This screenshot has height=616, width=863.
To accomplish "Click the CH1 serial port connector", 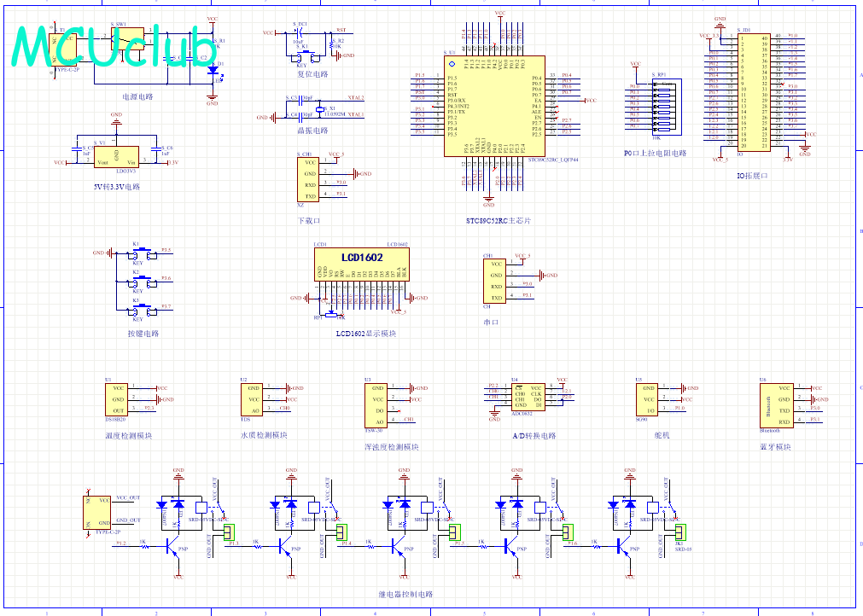I will 493,281.
